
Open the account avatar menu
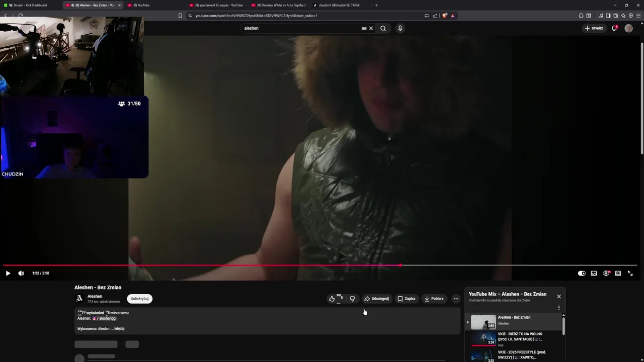628,29
